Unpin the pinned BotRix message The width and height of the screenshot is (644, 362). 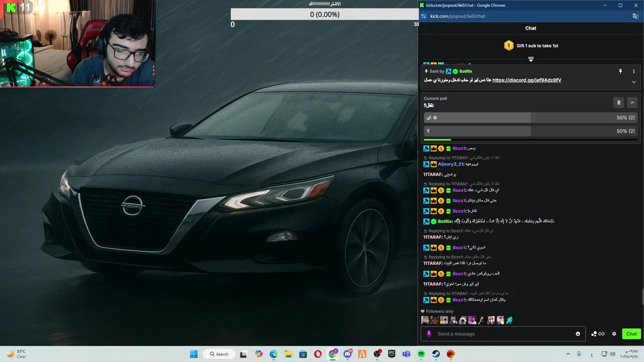pyautogui.click(x=620, y=71)
